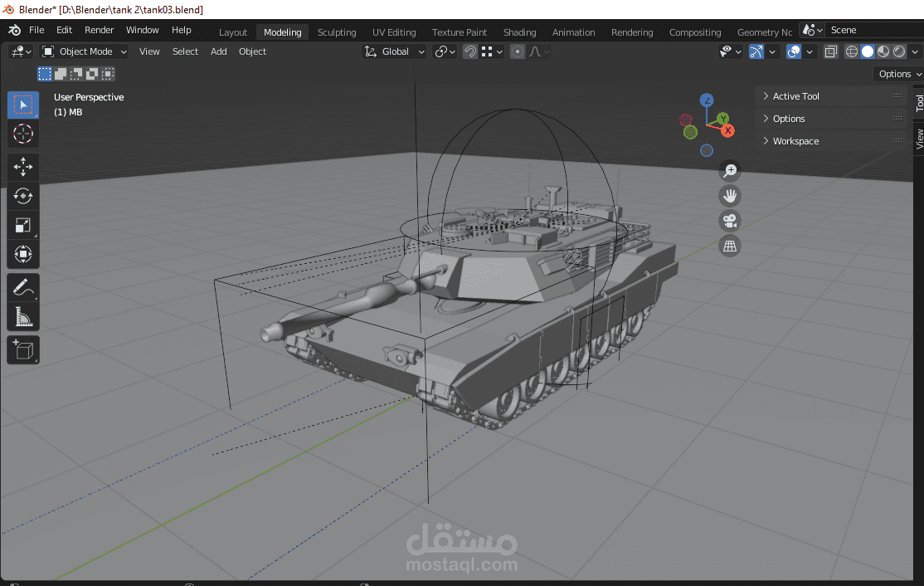Screen dimensions: 924x586
Task: Select the Measure tool
Action: (23, 317)
